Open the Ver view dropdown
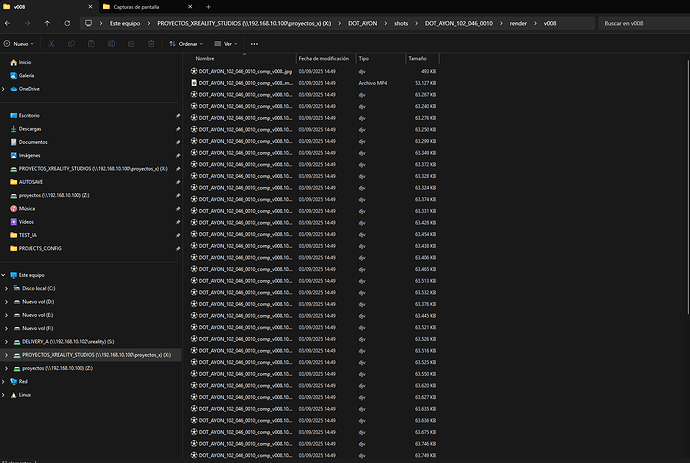690x463 pixels. [228, 44]
